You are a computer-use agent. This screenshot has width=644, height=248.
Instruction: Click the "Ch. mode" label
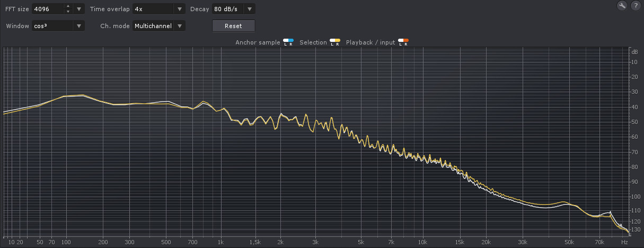click(x=115, y=25)
